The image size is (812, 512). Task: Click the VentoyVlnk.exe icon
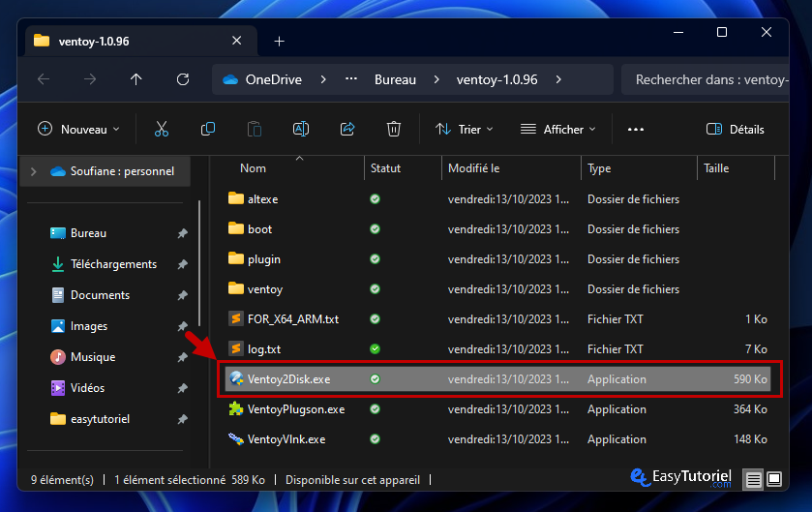point(236,439)
